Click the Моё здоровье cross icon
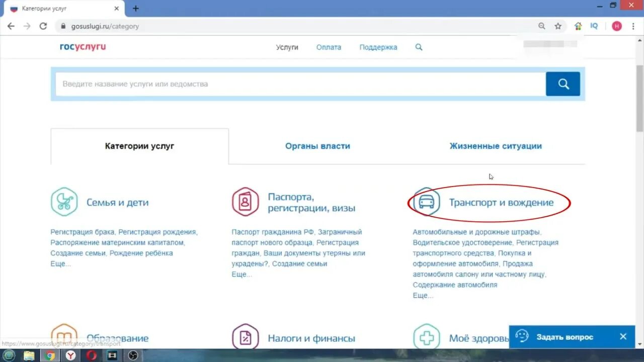Viewport: 644px width, 362px height. coord(426,336)
